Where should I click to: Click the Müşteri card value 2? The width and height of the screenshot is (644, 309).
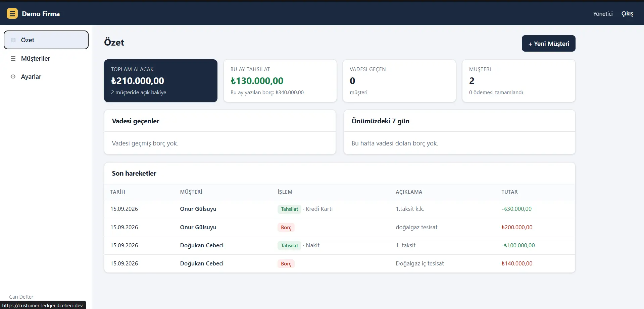click(472, 81)
